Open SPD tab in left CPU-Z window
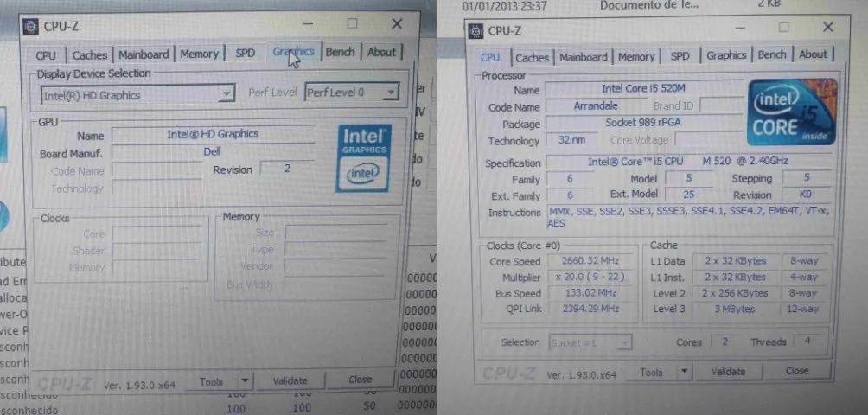The height and width of the screenshot is (415, 868). [x=246, y=53]
